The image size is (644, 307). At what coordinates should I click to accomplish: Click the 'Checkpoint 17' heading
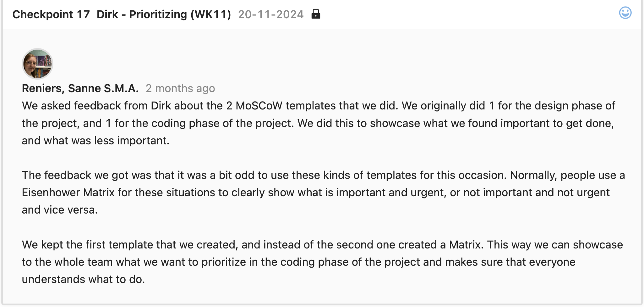click(51, 14)
